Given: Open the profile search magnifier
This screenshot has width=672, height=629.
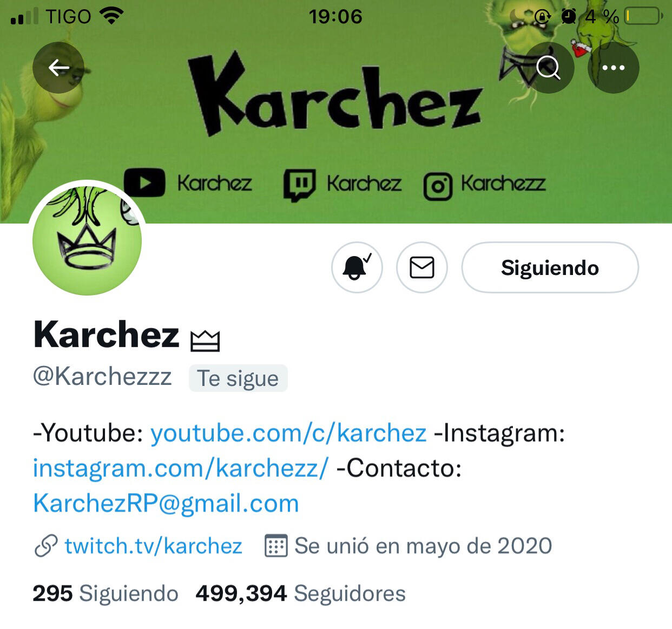Looking at the screenshot, I should 549,68.
